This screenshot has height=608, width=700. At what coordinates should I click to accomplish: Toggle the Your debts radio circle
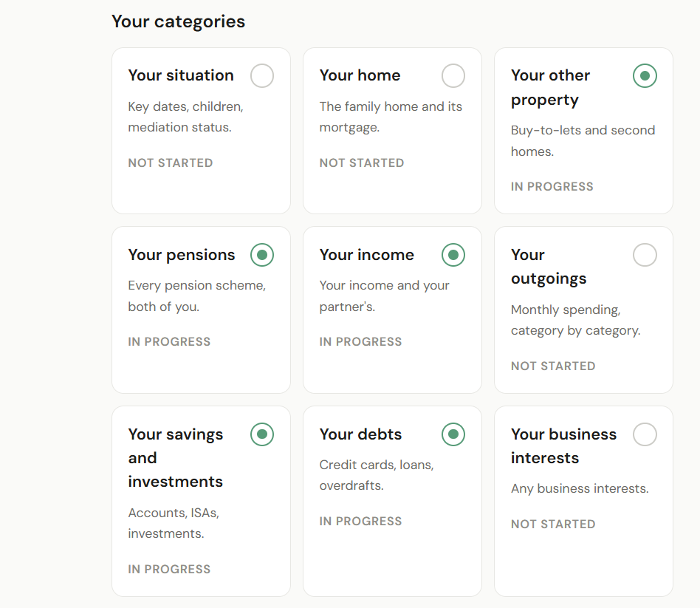click(x=453, y=434)
